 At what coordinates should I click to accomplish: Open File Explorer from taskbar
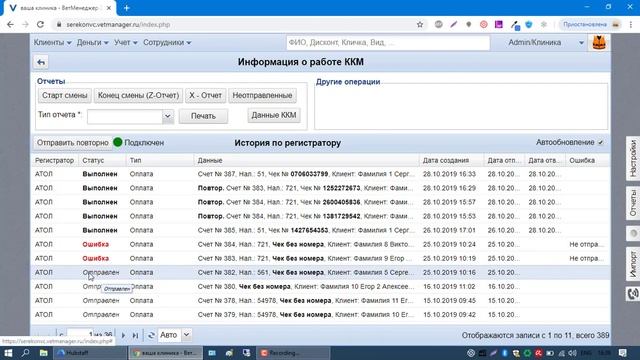(43, 353)
